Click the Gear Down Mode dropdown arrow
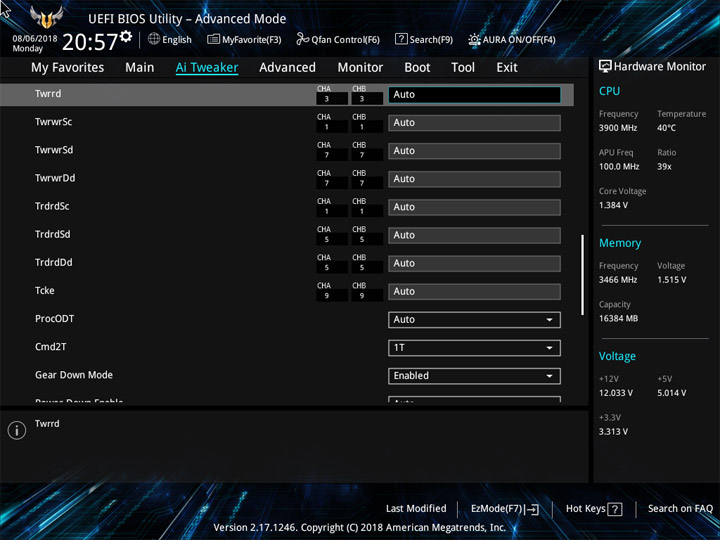 [549, 376]
